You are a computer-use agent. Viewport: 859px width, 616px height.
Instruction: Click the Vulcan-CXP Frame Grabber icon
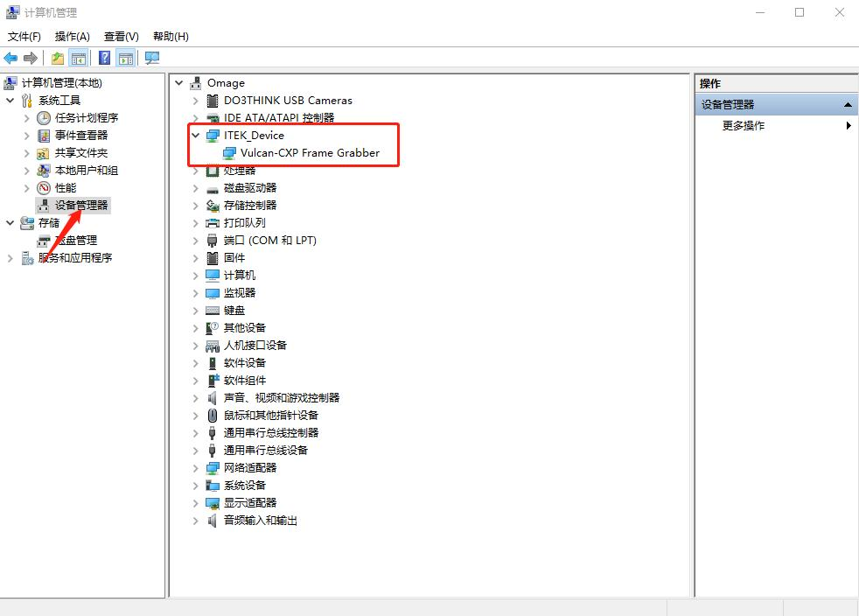point(229,153)
